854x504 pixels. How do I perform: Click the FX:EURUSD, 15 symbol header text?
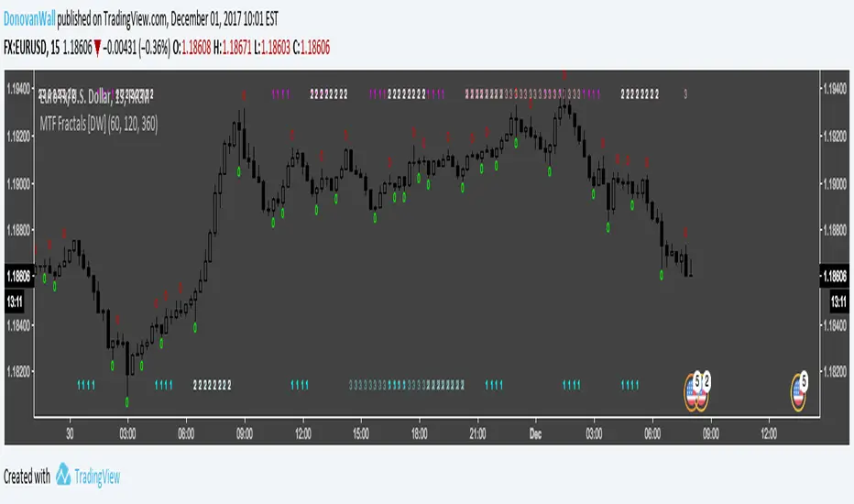pos(31,48)
